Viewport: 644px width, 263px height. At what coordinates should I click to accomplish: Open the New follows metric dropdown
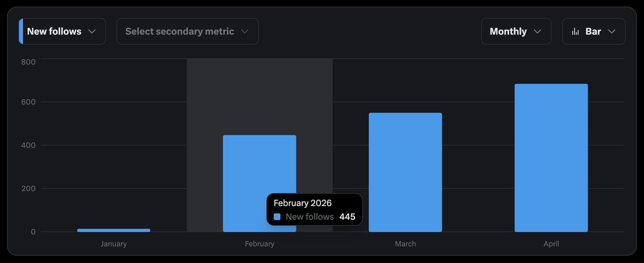62,31
